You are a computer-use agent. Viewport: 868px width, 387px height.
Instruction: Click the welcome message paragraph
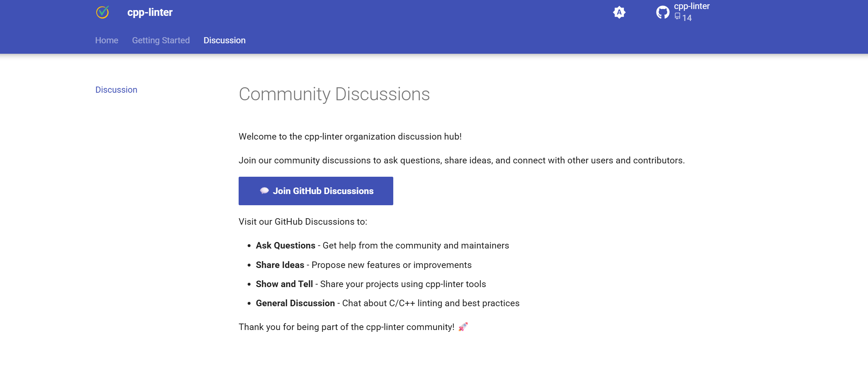coord(350,136)
